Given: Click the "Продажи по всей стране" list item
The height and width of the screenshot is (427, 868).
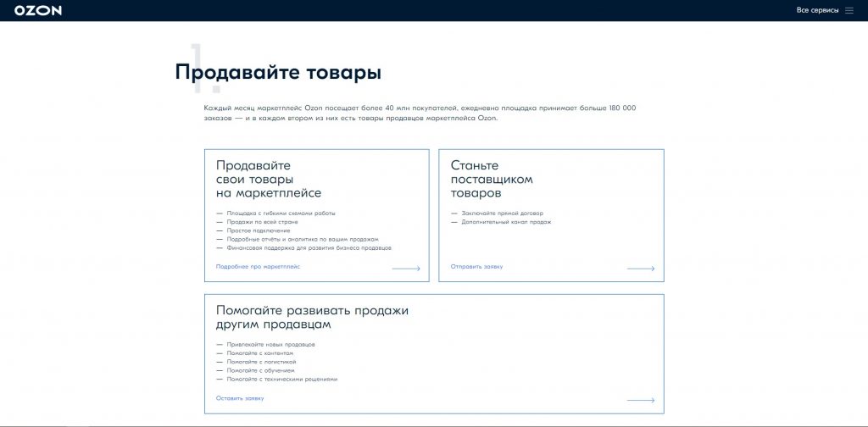Looking at the screenshot, I should pyautogui.click(x=262, y=222).
